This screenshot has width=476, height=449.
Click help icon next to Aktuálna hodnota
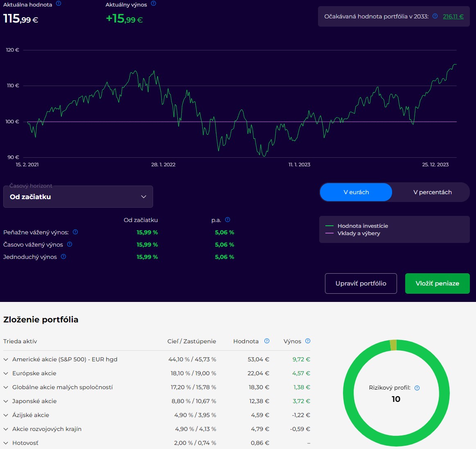[59, 4]
